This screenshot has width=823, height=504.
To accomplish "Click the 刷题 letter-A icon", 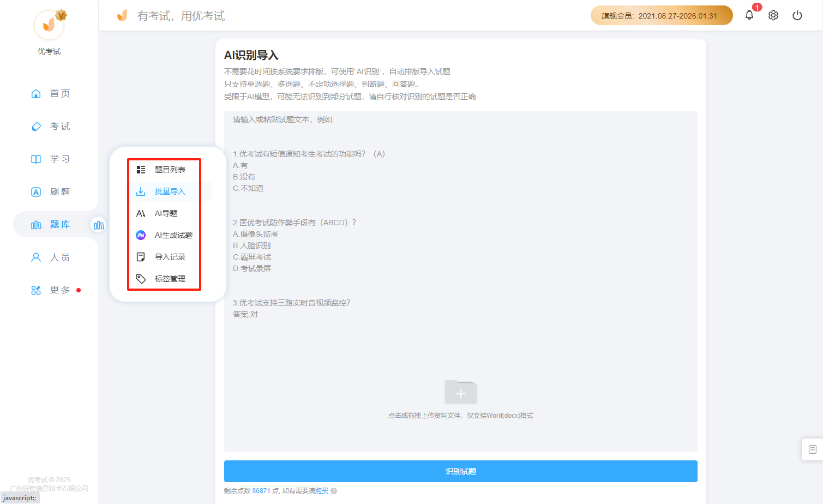I will [36, 192].
